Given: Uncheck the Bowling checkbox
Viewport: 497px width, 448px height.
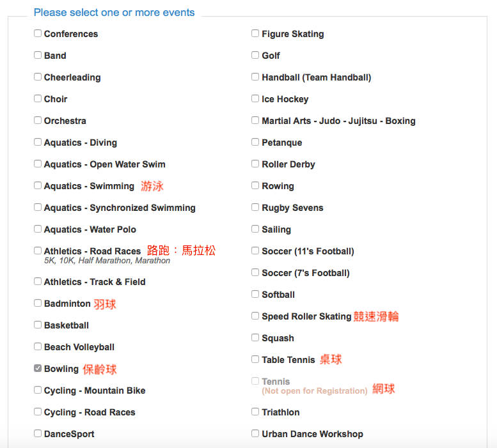Looking at the screenshot, I should tap(38, 368).
